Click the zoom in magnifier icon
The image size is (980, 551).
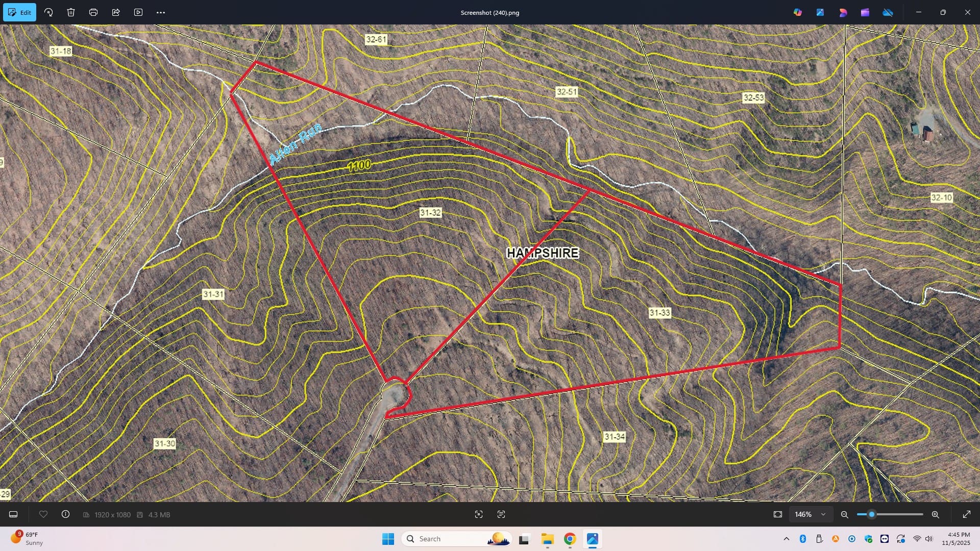pyautogui.click(x=936, y=514)
